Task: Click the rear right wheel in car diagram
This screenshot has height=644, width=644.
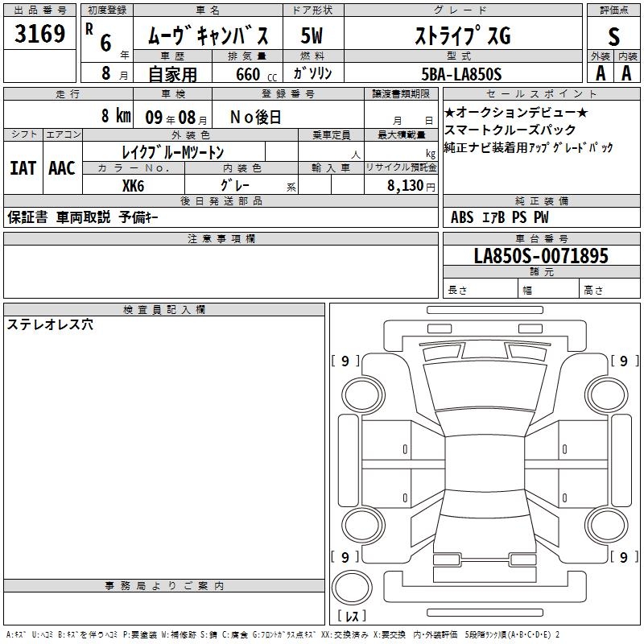Action: (x=607, y=525)
